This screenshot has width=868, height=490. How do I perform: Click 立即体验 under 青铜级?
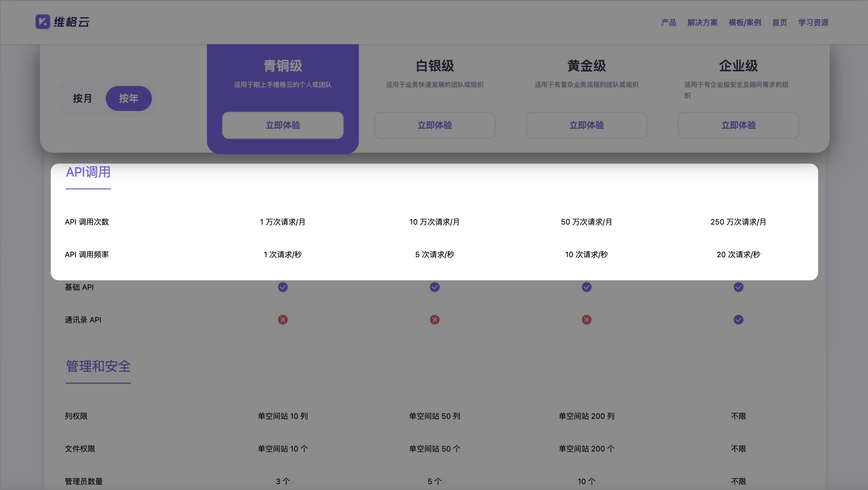point(283,125)
